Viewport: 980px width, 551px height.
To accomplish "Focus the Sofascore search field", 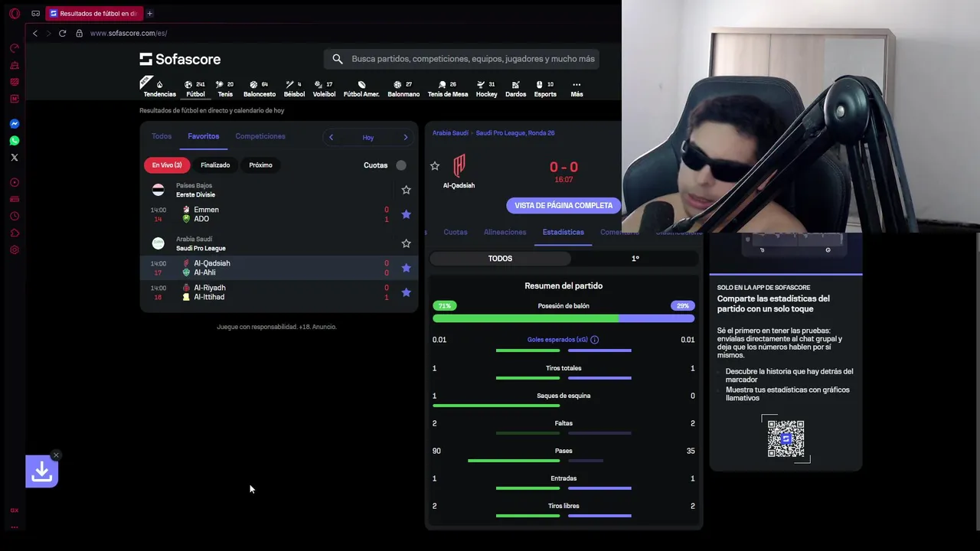I will (x=462, y=59).
